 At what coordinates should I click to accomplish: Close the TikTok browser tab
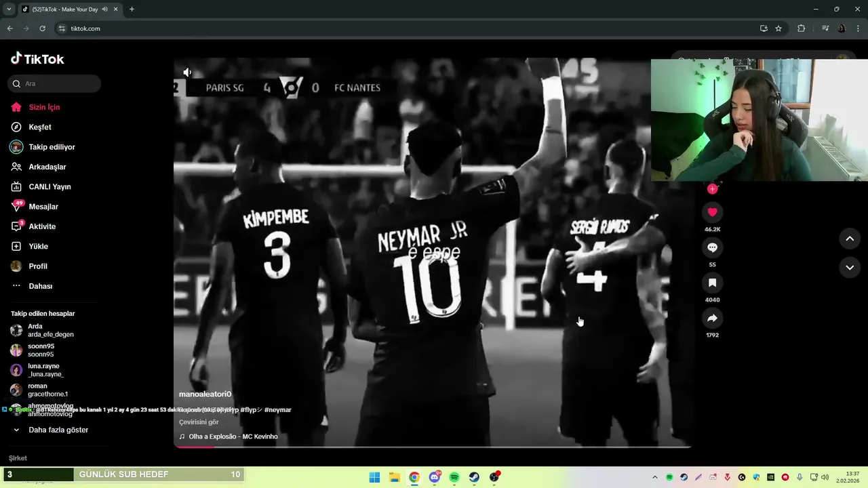point(115,9)
